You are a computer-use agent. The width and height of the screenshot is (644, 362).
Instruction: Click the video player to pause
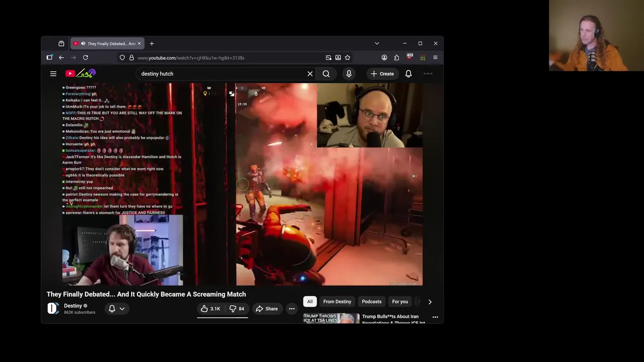(242, 185)
